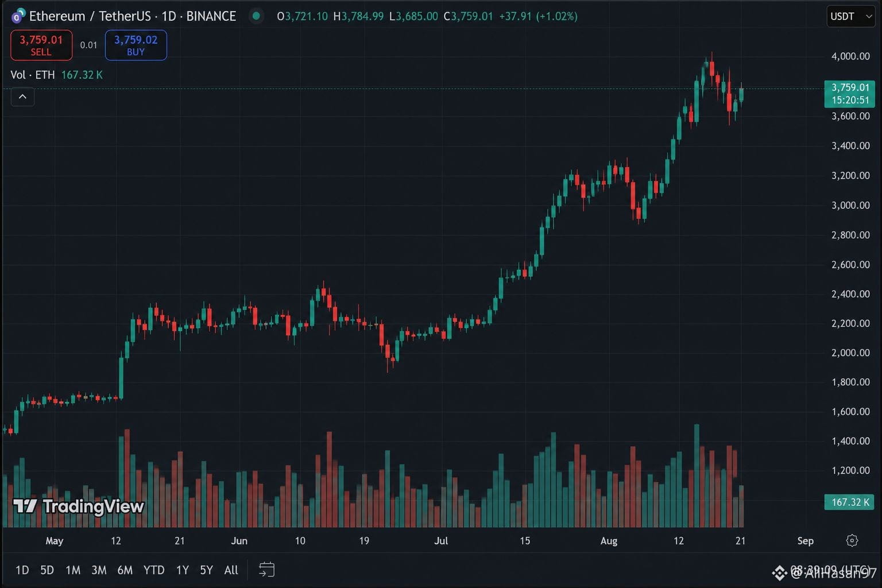Image resolution: width=882 pixels, height=588 pixels.
Task: Open the go-to-date calendar icon
Action: point(266,570)
